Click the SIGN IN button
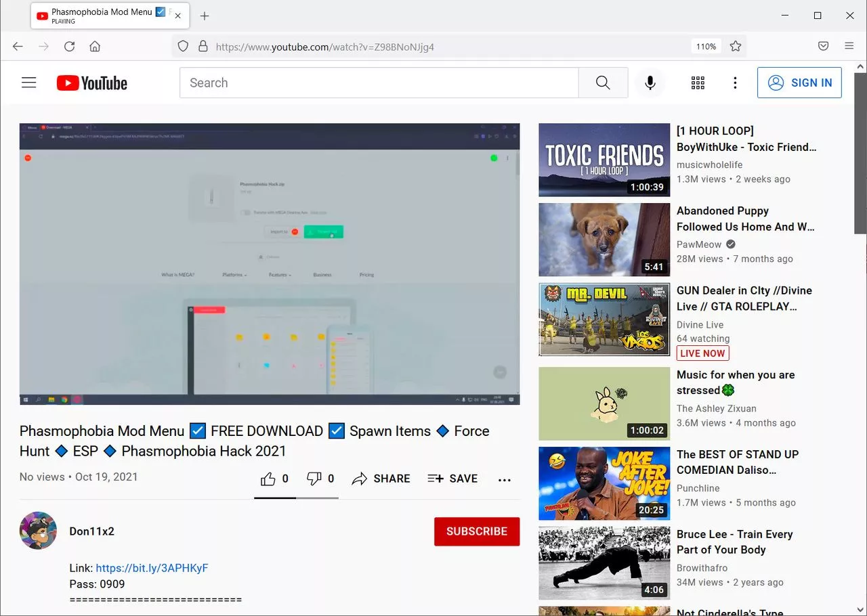This screenshot has height=616, width=867. click(799, 83)
